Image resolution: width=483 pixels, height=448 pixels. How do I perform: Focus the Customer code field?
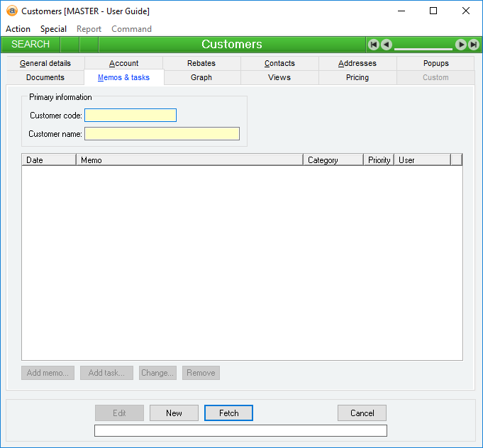(x=131, y=116)
